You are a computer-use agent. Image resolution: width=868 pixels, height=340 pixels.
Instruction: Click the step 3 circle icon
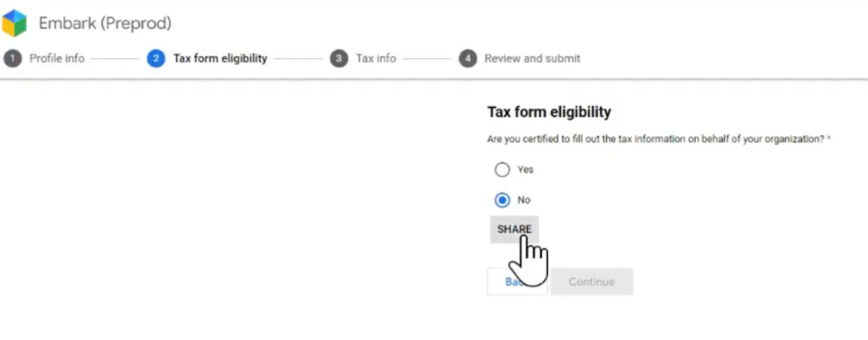tap(339, 59)
